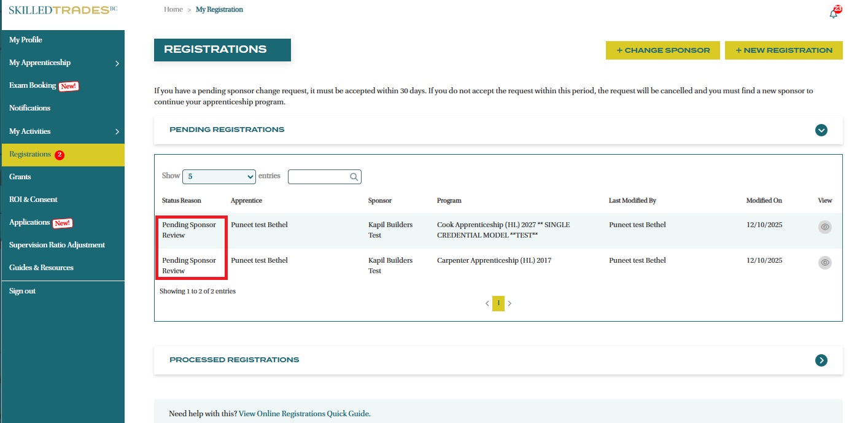Open Grants in the sidebar
The width and height of the screenshot is (868, 423).
tap(20, 177)
